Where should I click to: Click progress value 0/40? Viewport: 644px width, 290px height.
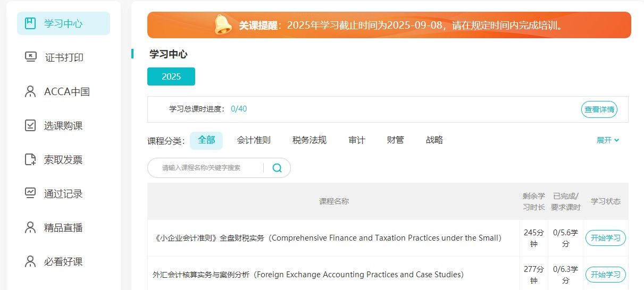click(239, 109)
